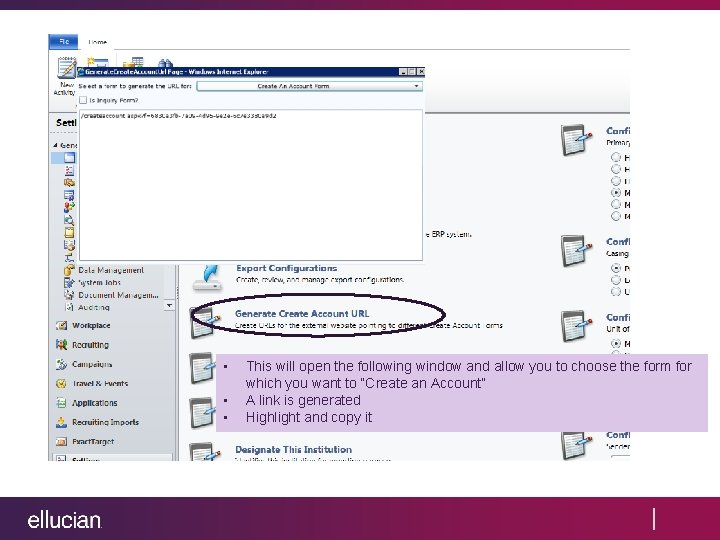Viewport: 720px width, 540px height.
Task: Click the Applications navigation icon
Action: (62, 403)
